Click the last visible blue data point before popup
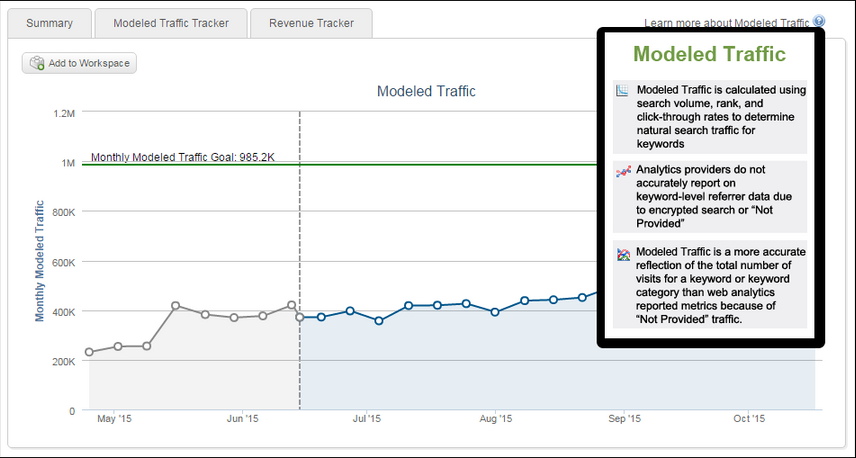Screen dimensions: 856x458 pyautogui.click(x=582, y=298)
